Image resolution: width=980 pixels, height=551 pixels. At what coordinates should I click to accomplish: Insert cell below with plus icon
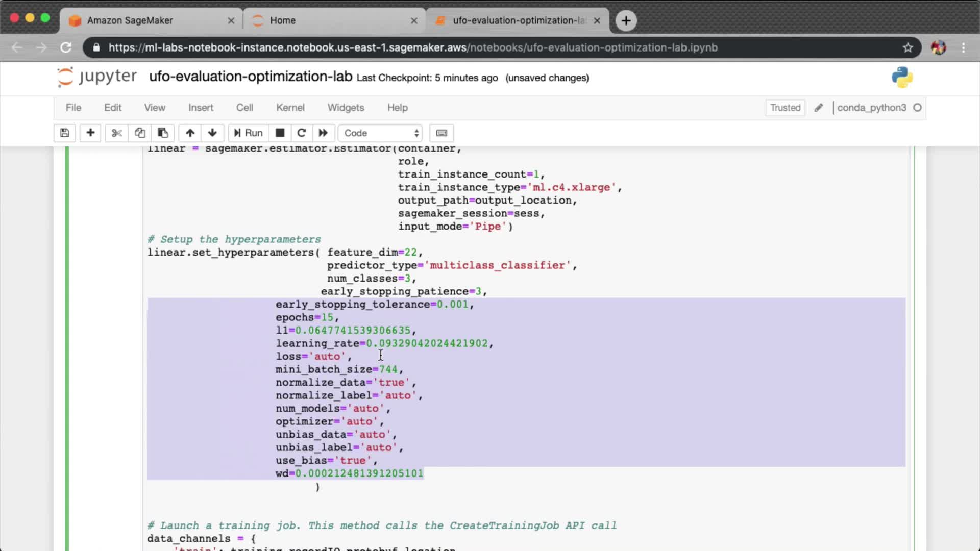pyautogui.click(x=90, y=133)
